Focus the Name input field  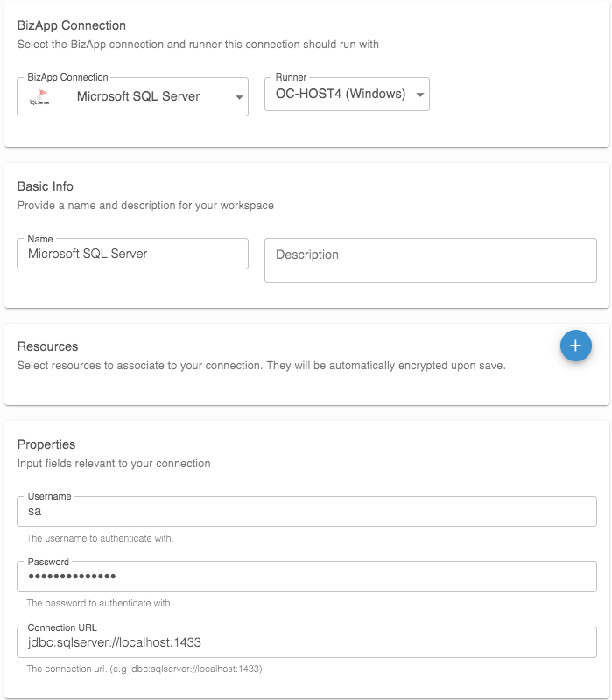(133, 255)
